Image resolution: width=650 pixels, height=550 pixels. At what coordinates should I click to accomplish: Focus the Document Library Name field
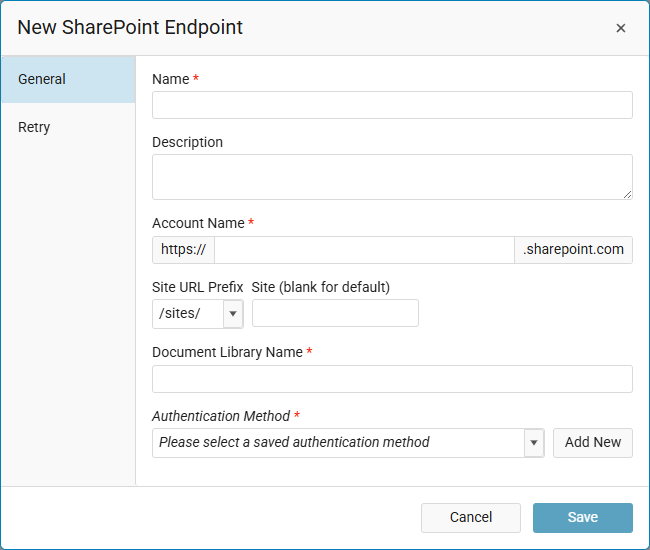click(392, 379)
